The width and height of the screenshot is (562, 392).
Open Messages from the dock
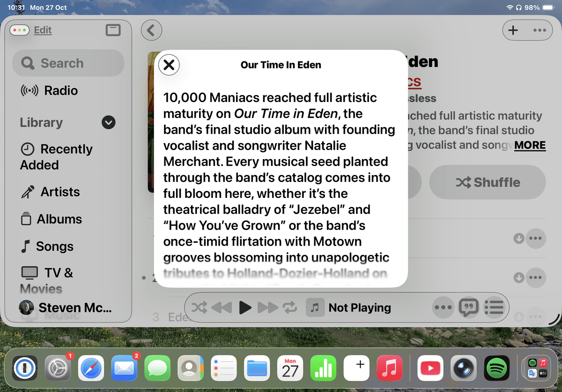pyautogui.click(x=158, y=368)
